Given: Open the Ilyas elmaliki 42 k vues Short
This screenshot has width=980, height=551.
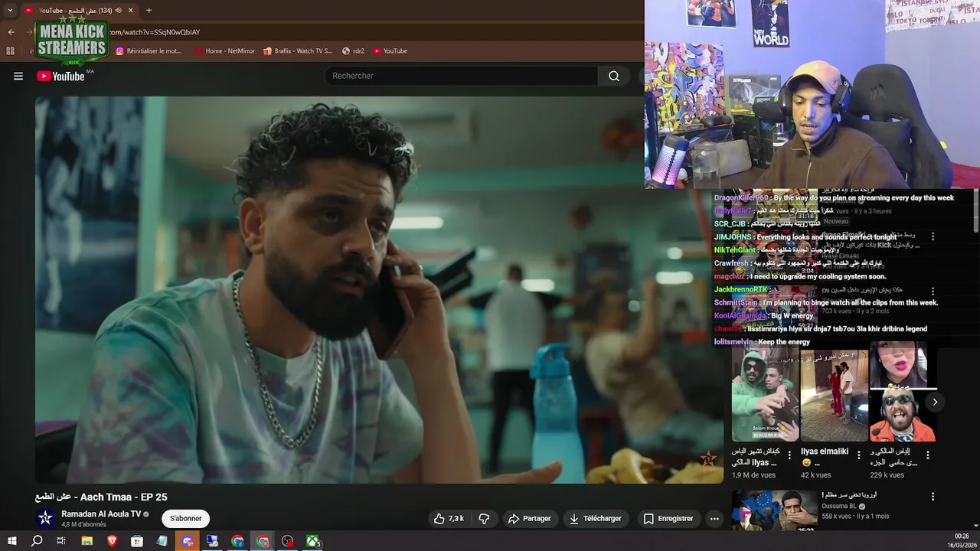Looking at the screenshot, I should 834,395.
